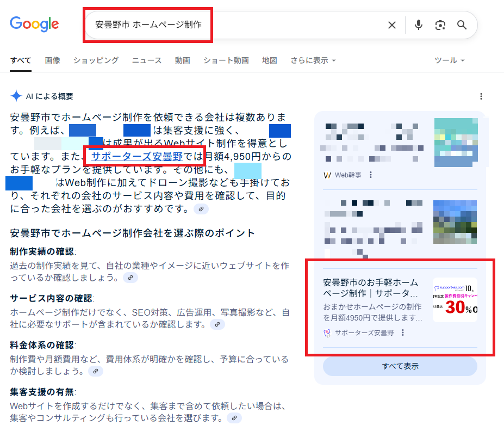
Task: Click source link icon under 集客支援の有無
Action: (234, 418)
